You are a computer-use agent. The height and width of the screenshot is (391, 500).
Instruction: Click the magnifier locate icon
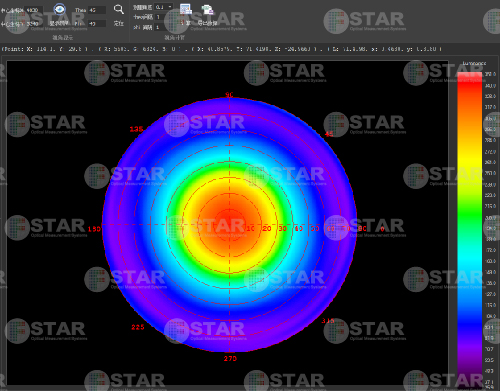click(119, 9)
